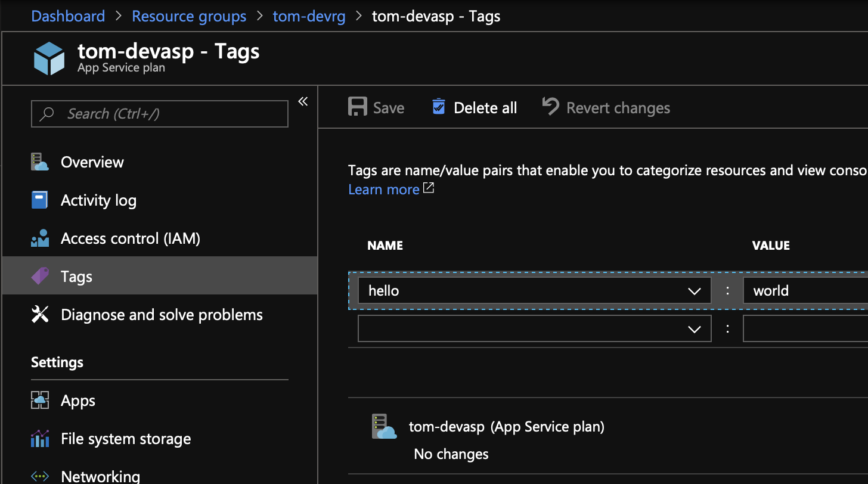Click Revert changes in the toolbar
The height and width of the screenshot is (484, 868).
click(605, 107)
